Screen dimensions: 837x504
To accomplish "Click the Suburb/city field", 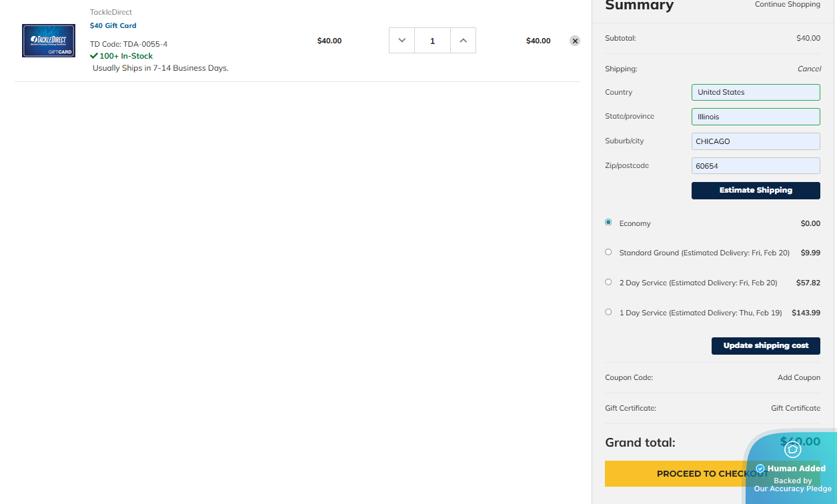I will (755, 141).
